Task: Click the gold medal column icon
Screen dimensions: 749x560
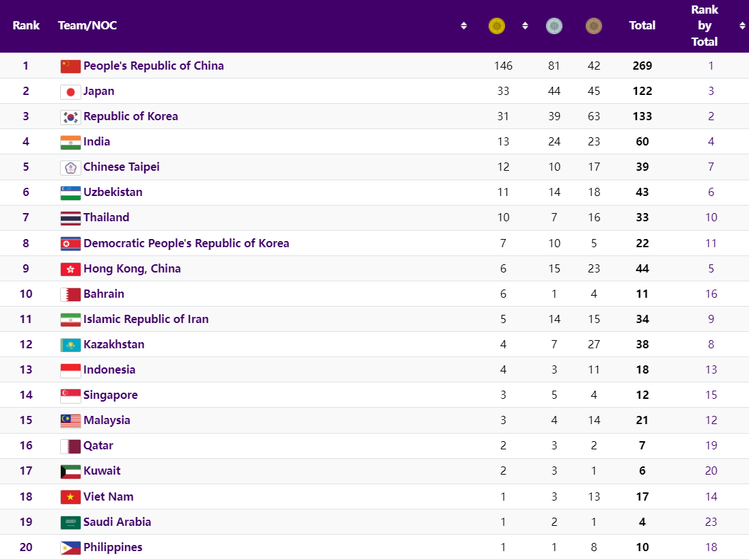Action: coord(497,26)
